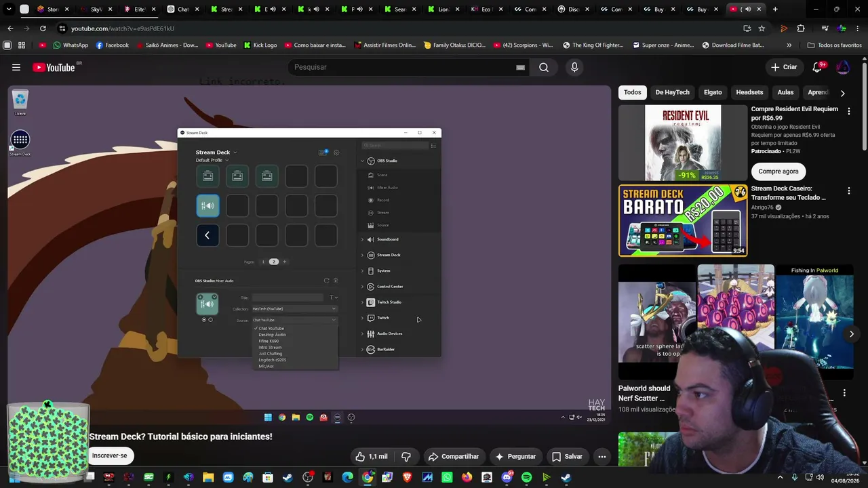The image size is (868, 488).
Task: Delete the action with the trash icon
Action: coord(336,281)
